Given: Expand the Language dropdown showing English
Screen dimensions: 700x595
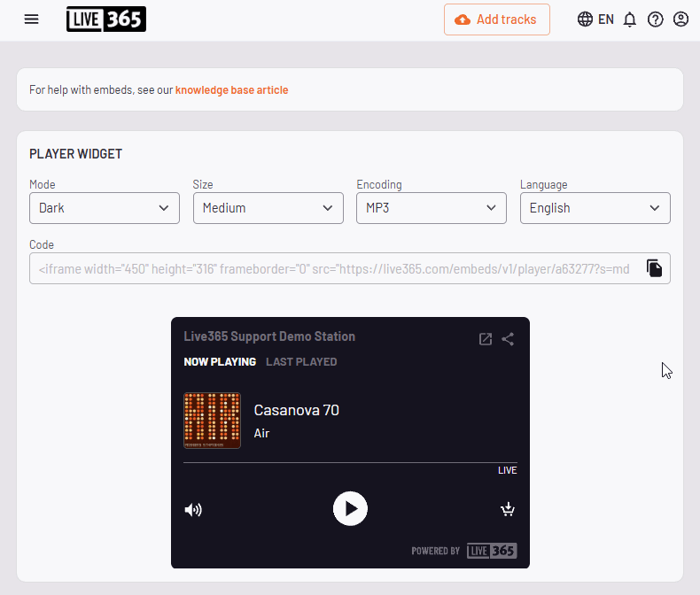Looking at the screenshot, I should (x=595, y=208).
